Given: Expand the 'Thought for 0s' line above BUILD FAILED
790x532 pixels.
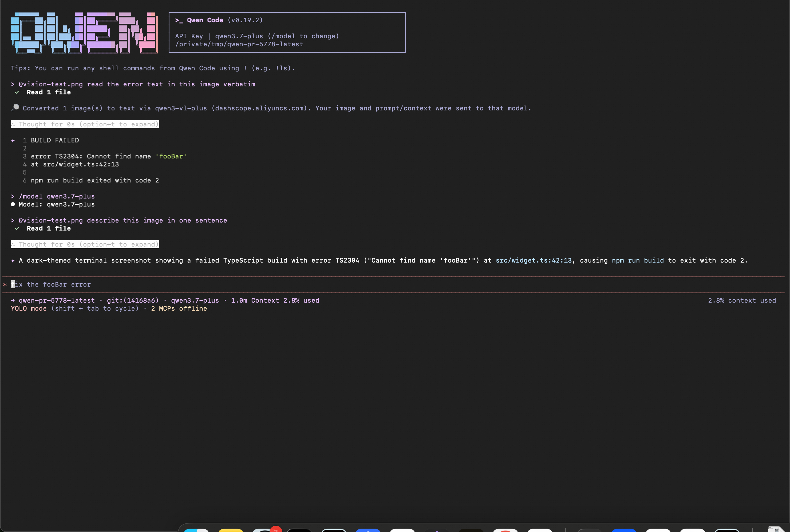Looking at the screenshot, I should click(85, 124).
